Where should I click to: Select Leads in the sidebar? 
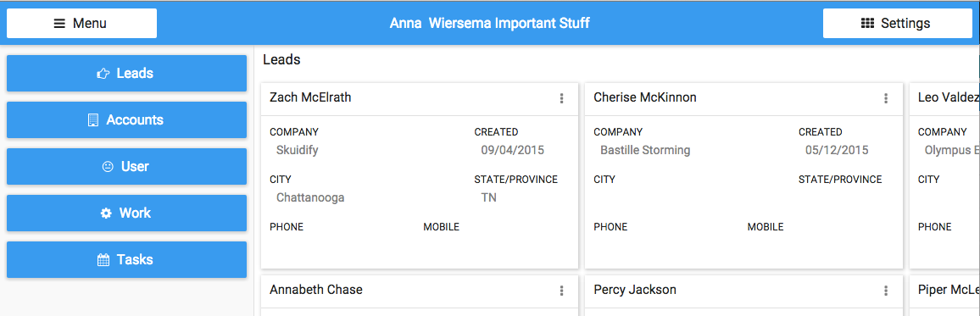pyautogui.click(x=127, y=73)
